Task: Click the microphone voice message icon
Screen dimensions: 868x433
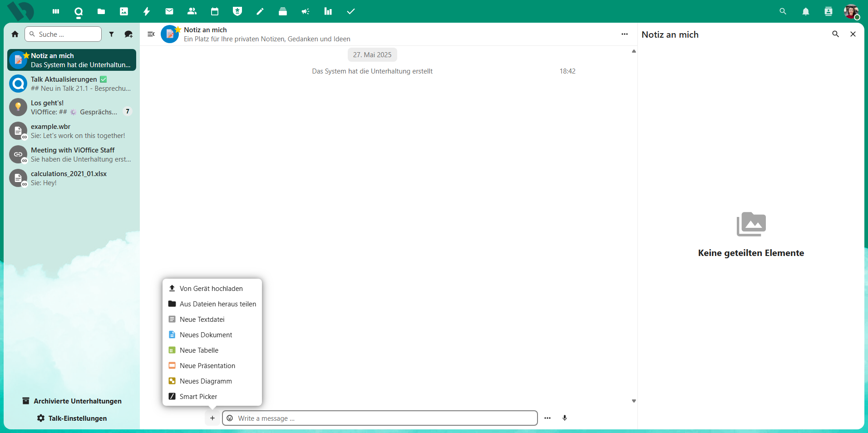Action: (x=564, y=418)
